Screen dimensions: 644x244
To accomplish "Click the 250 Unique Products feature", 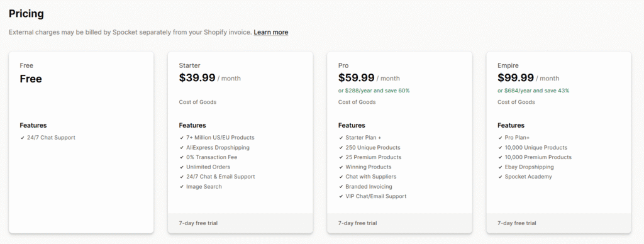I will click(x=373, y=147).
